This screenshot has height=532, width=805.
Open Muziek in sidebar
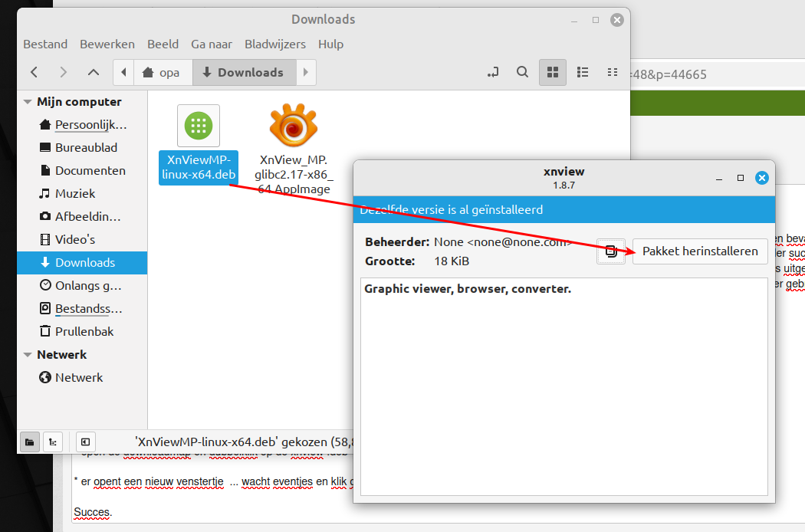(82, 194)
